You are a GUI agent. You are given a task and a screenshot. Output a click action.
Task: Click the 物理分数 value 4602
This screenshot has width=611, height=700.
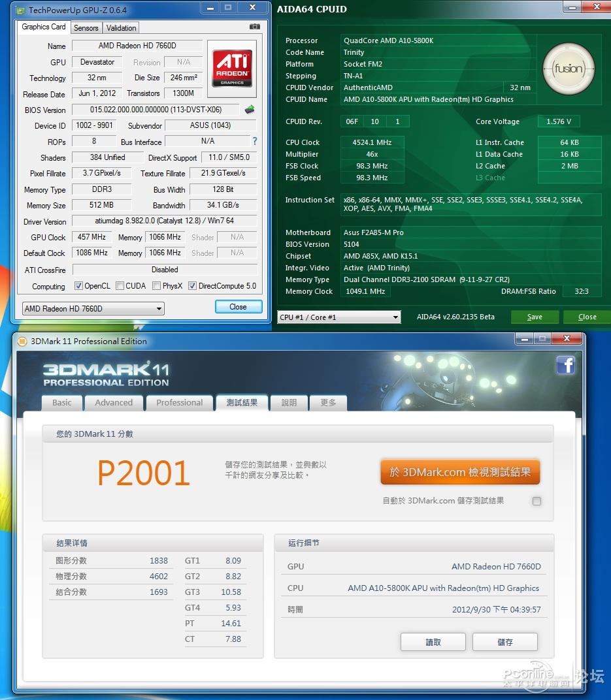[159, 577]
